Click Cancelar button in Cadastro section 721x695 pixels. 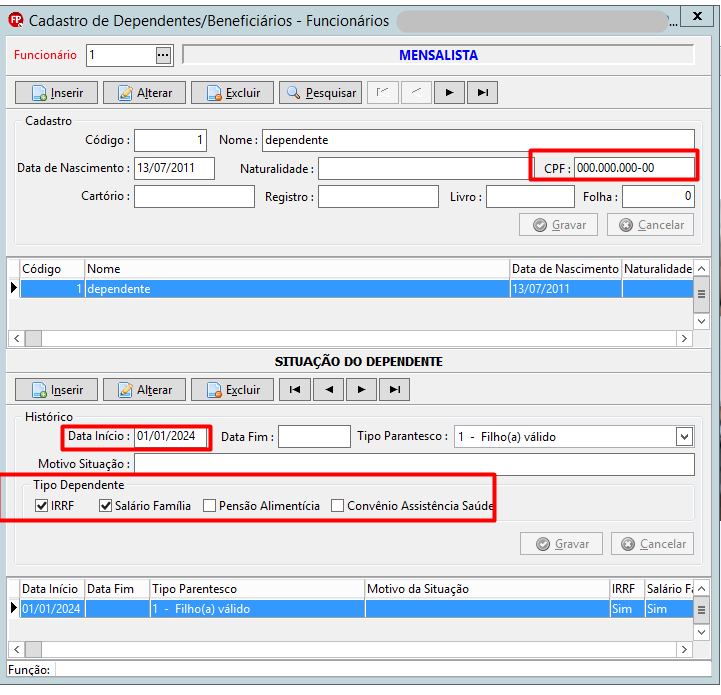650,225
